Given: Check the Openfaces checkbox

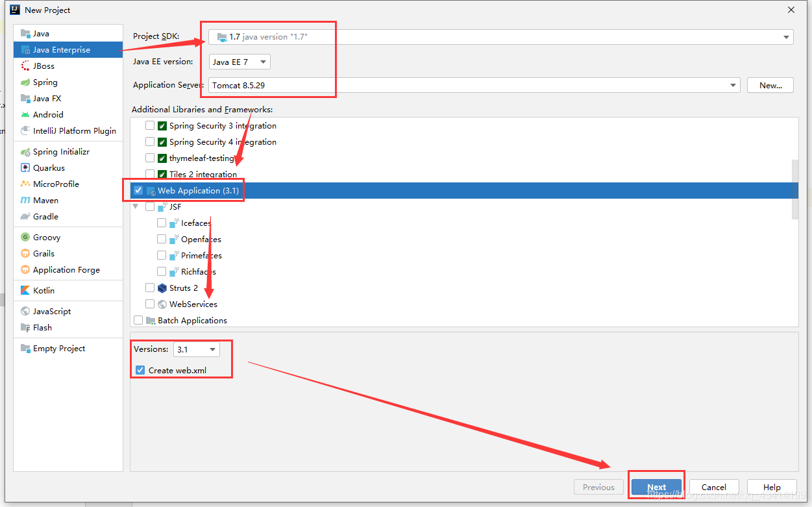Looking at the screenshot, I should point(162,239).
